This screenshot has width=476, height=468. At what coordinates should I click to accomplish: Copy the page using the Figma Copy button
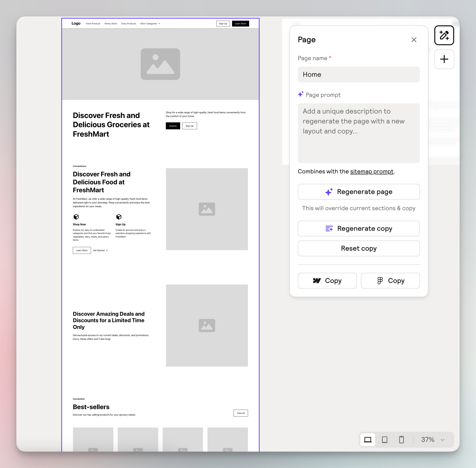(x=390, y=281)
